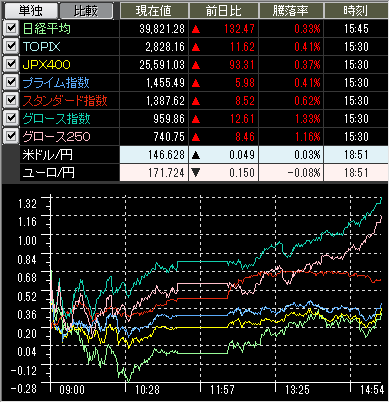Click the 10:28 time marker on chart

(x=147, y=389)
